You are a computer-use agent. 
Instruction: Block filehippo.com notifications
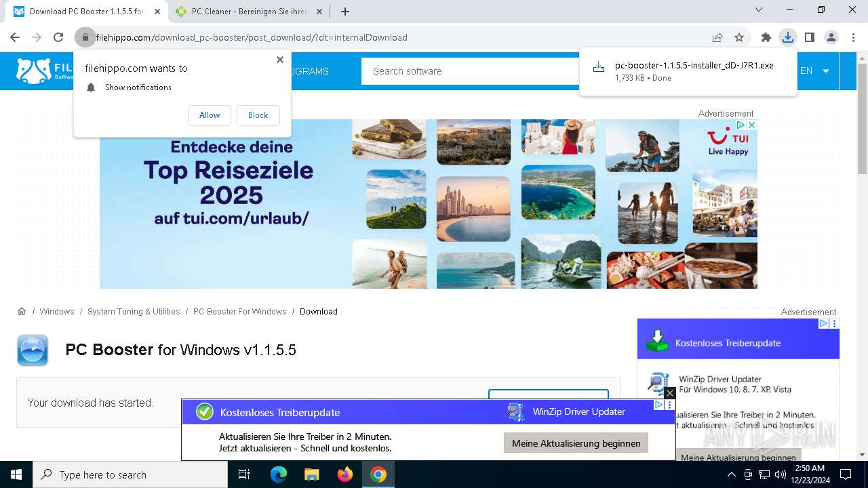258,115
